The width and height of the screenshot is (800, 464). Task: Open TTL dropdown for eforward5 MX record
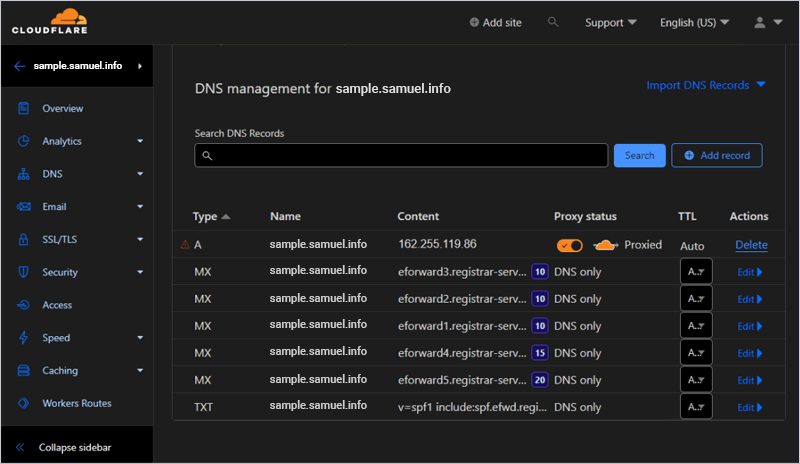tap(696, 380)
